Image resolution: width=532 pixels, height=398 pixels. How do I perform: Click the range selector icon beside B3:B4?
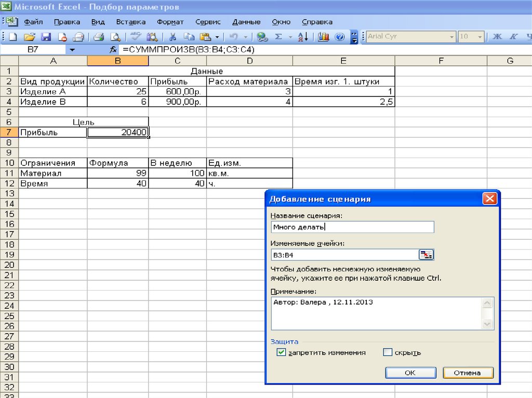point(426,255)
